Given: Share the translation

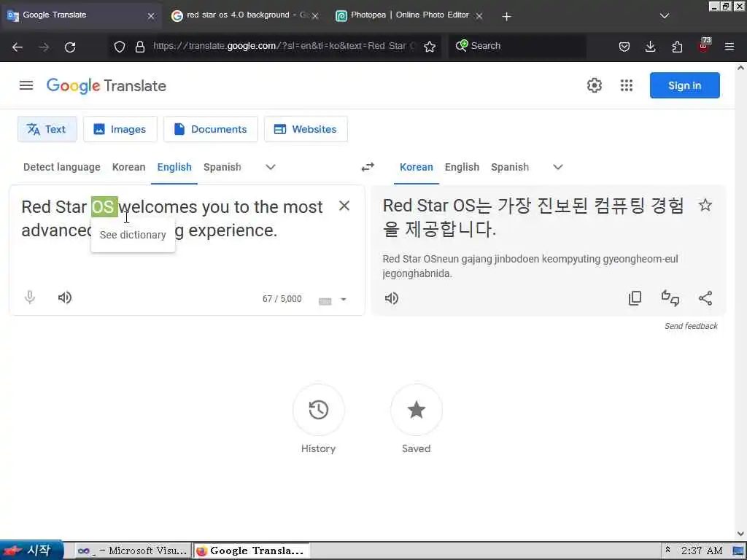Looking at the screenshot, I should tap(705, 298).
